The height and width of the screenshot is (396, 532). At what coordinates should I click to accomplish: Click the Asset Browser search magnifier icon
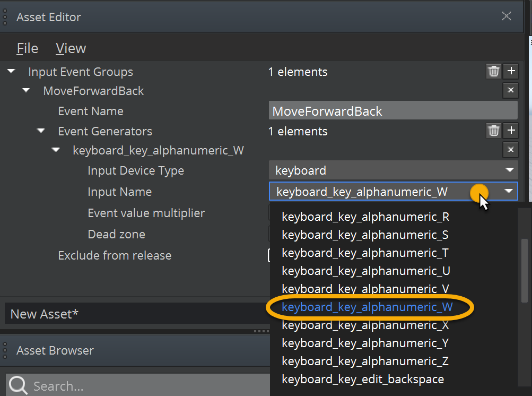pos(19,384)
